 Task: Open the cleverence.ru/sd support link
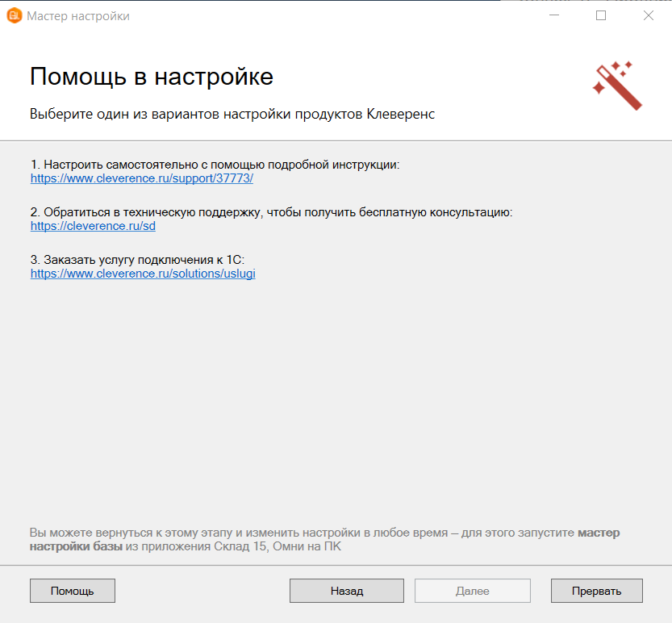click(x=93, y=226)
